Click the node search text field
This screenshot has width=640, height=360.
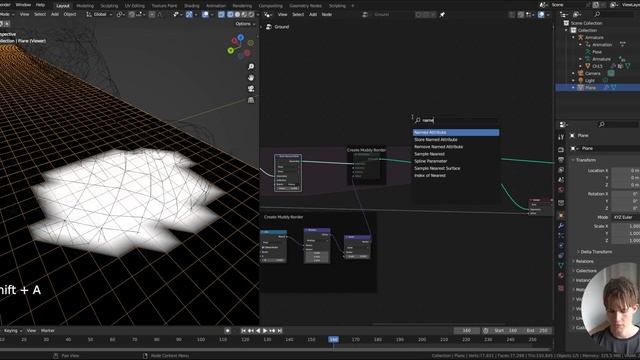456,120
